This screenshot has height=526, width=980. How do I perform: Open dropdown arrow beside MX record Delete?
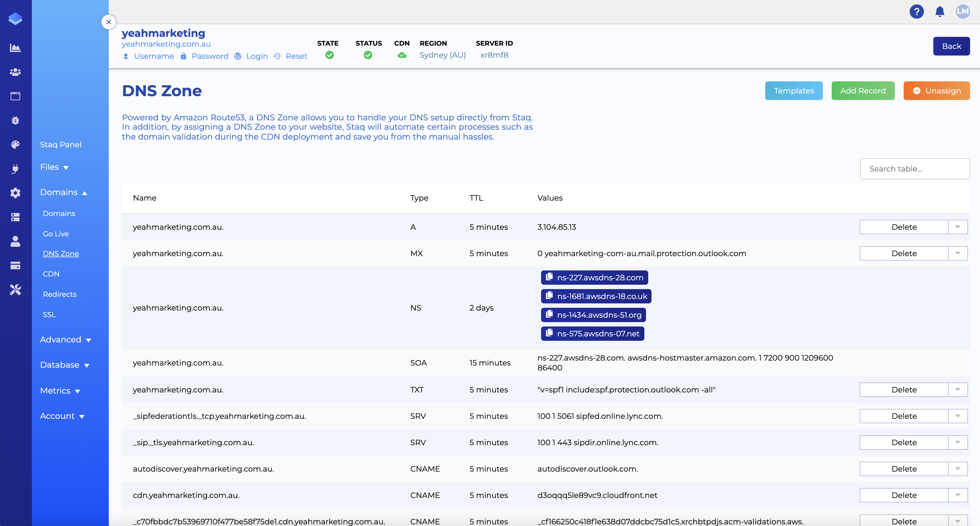point(958,253)
